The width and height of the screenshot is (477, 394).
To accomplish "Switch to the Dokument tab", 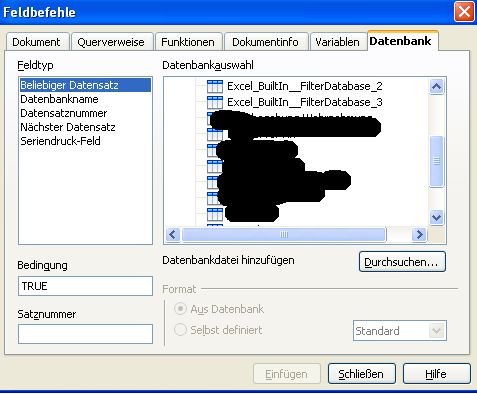I will point(36,42).
